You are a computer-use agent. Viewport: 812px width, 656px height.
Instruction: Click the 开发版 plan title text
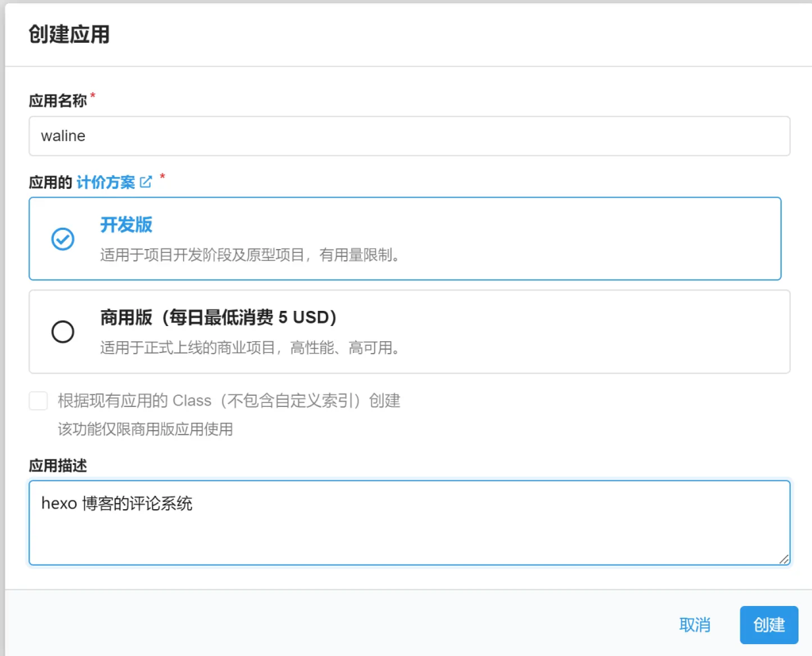point(127,225)
